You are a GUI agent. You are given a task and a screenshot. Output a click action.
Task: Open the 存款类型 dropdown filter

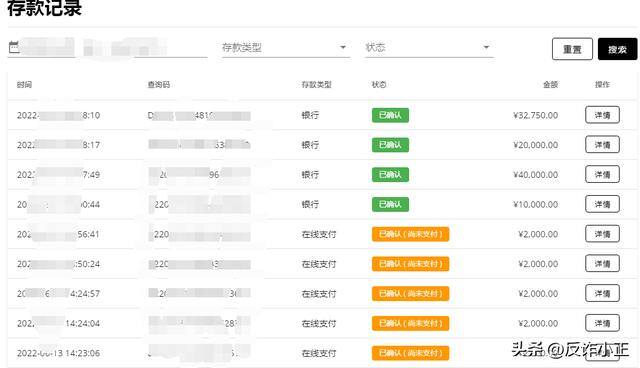286,48
